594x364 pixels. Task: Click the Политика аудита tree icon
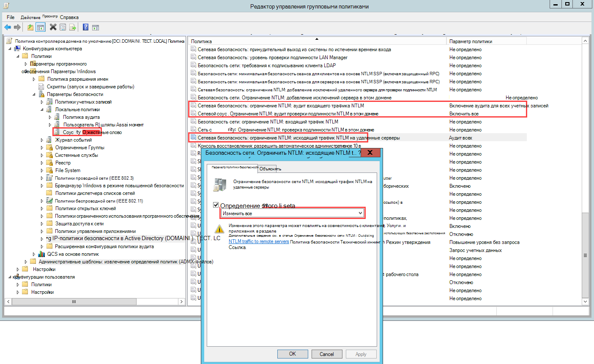[x=57, y=117]
